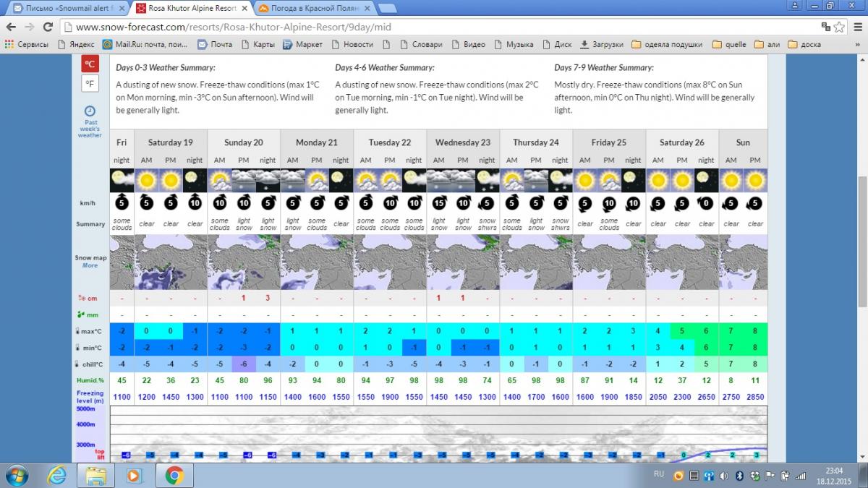Open the Видео bookmark
The width and height of the screenshot is (868, 488).
(467, 44)
